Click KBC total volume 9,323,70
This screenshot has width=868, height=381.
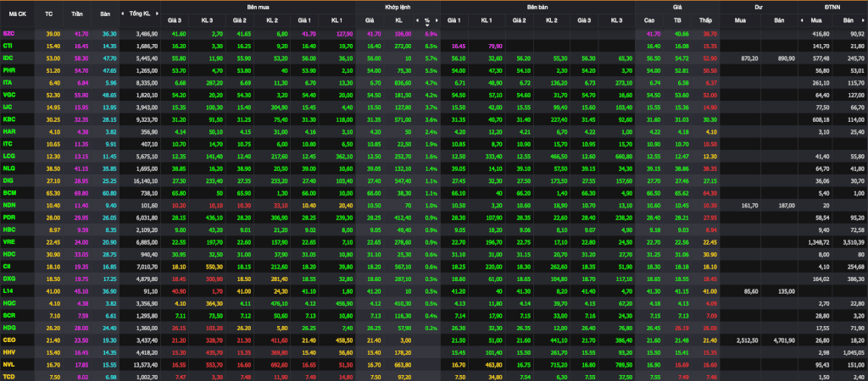(x=147, y=119)
